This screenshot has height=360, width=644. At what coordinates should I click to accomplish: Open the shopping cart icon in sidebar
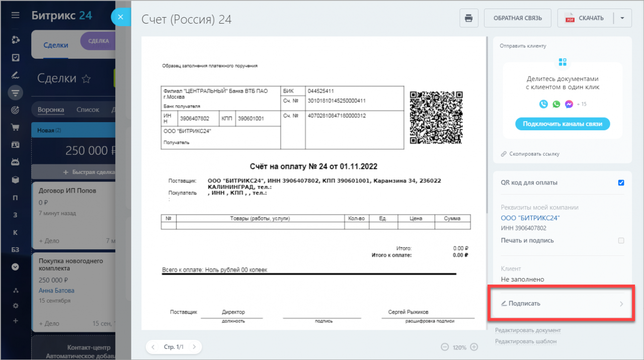pyautogui.click(x=15, y=127)
